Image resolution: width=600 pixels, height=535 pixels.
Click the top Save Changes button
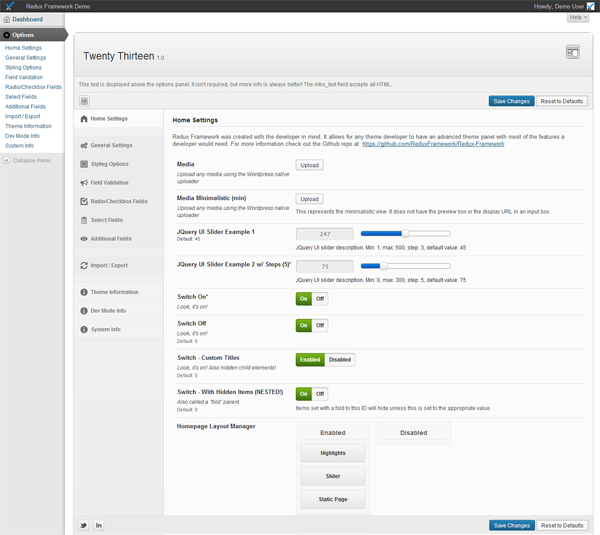[511, 101]
